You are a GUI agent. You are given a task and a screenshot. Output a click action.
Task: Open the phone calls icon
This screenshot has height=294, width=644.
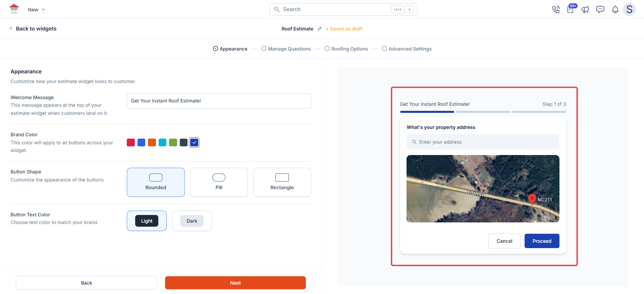(556, 9)
